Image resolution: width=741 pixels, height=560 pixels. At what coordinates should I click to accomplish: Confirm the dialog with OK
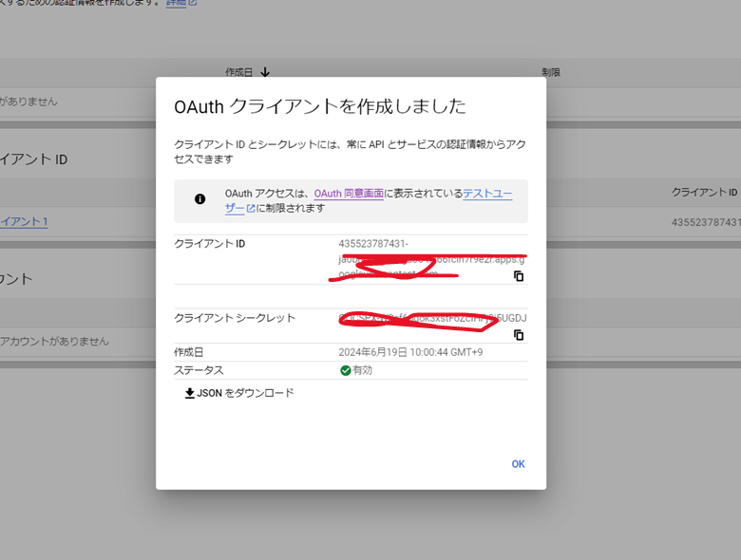tap(518, 464)
